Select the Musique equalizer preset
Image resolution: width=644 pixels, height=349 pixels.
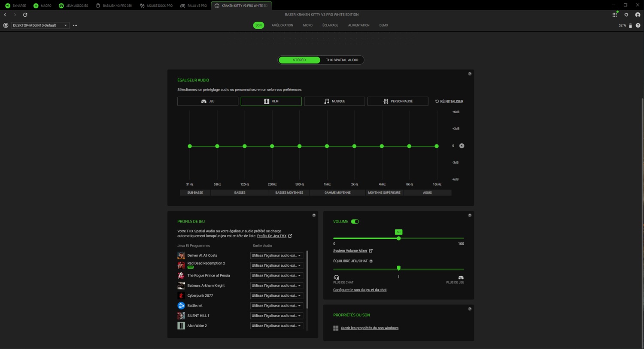[334, 101]
